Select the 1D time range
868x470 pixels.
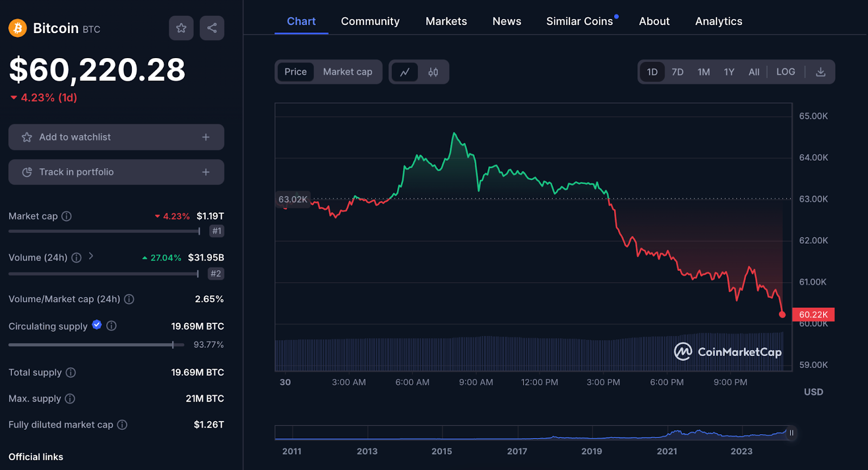652,72
